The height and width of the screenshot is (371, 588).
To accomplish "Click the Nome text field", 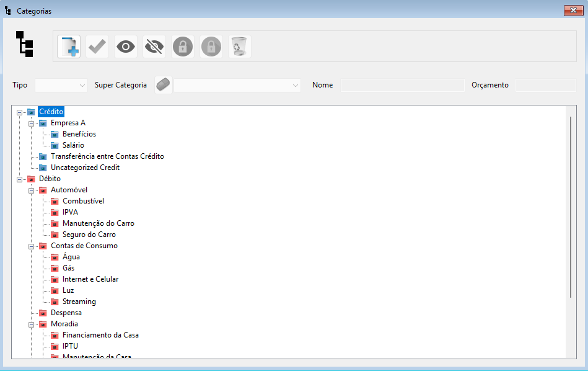I will [402, 85].
